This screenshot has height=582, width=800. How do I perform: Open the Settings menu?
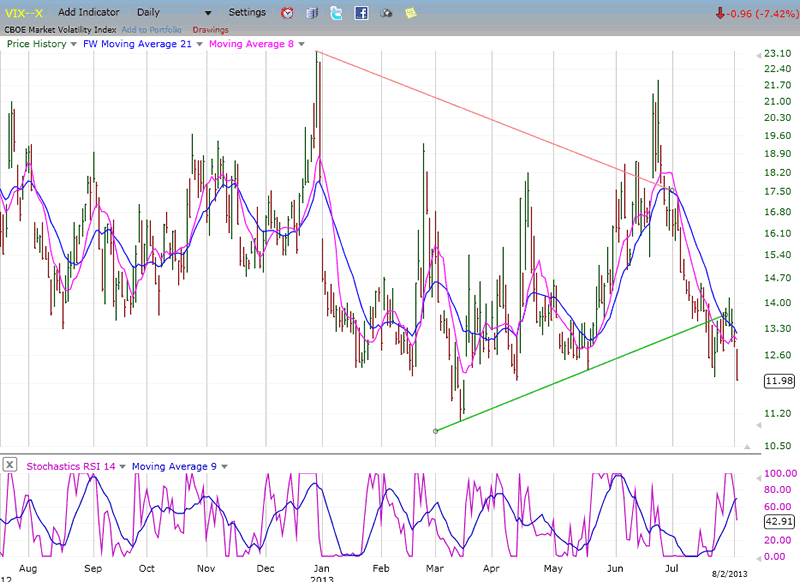click(x=247, y=13)
